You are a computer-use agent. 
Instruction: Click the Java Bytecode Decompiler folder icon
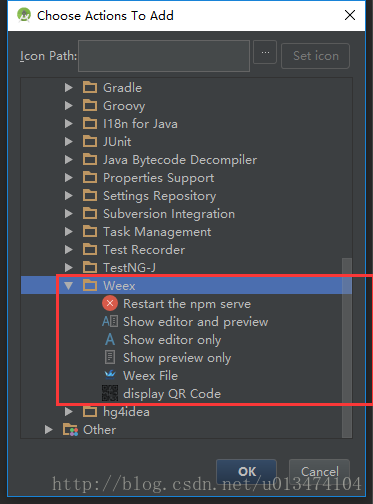[x=90, y=159]
